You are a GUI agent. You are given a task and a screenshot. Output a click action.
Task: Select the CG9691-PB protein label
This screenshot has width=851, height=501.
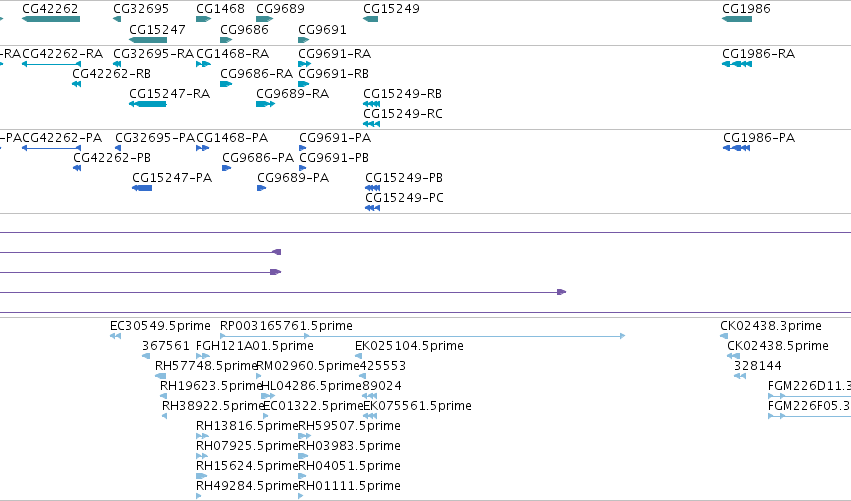pos(334,158)
